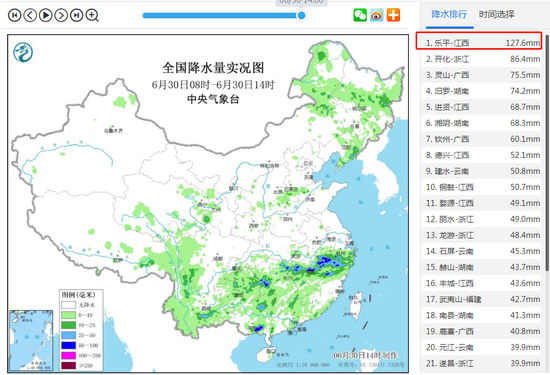Select row 7 钦州-广西
This screenshot has height=375, width=550.
(x=481, y=139)
